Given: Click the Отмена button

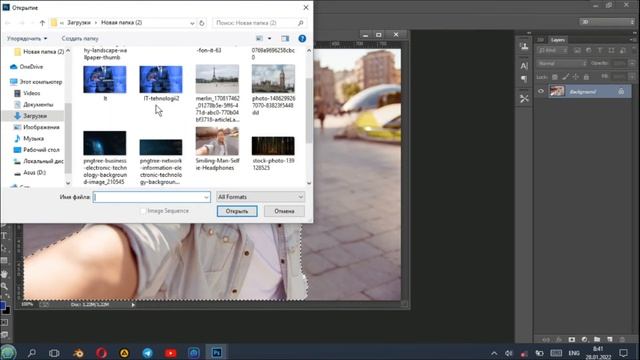Looking at the screenshot, I should (x=284, y=211).
